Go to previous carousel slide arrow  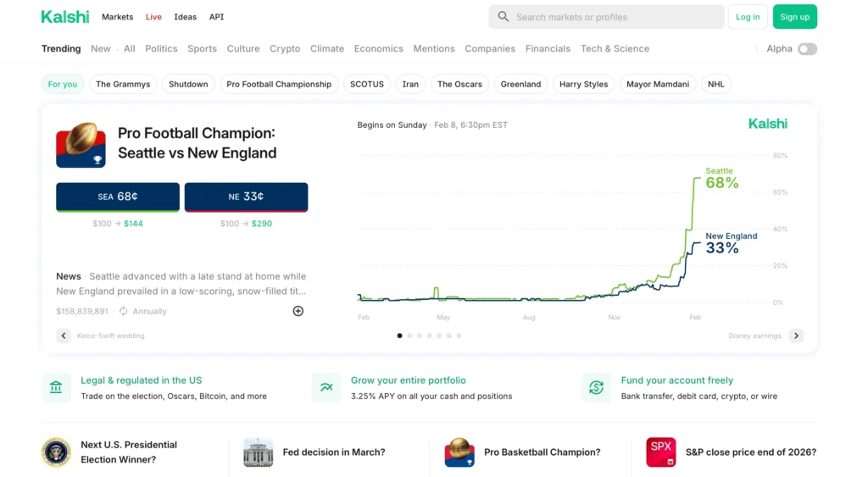click(64, 336)
